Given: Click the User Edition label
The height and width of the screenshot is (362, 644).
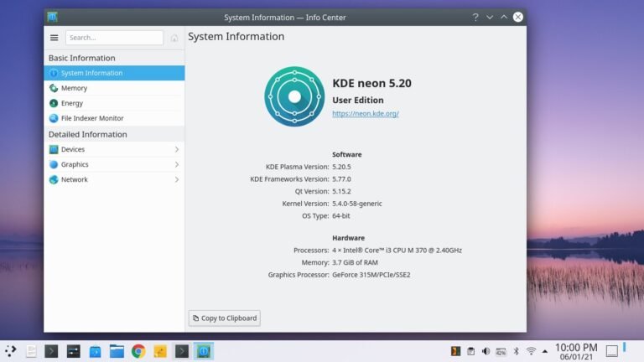Looking at the screenshot, I should 358,101.
